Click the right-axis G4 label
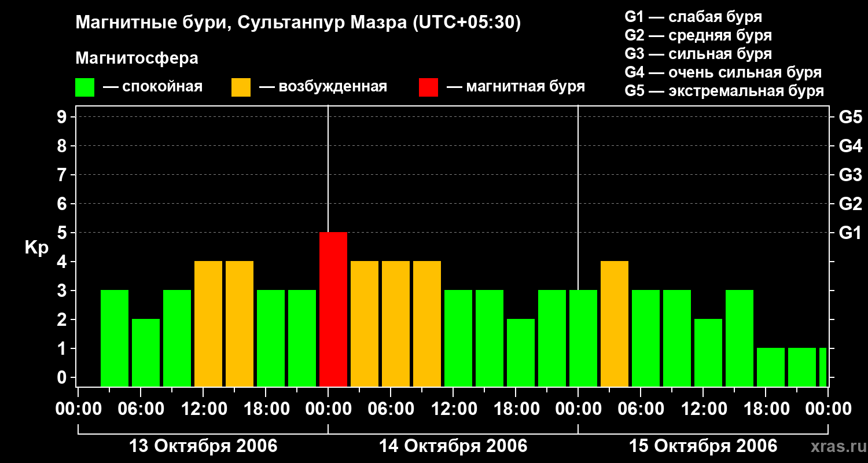868x463 pixels. click(x=851, y=146)
